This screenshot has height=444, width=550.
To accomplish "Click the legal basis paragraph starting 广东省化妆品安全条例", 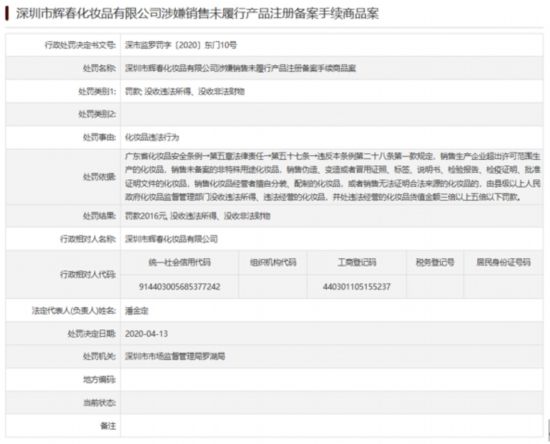I will tap(333, 176).
